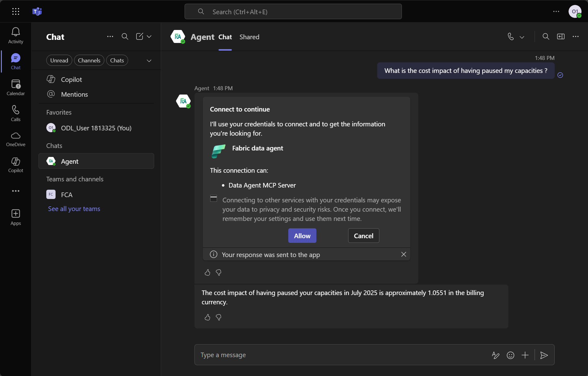Open the Apps section
This screenshot has height=376, width=588.
[x=15, y=217]
